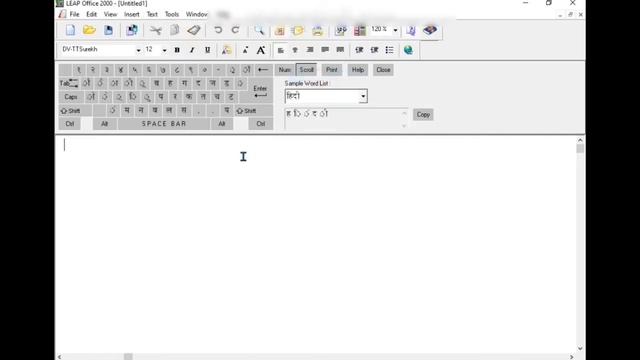Viewport: 640px width, 360px height.
Task: Click the question mark help icon
Action: (411, 30)
